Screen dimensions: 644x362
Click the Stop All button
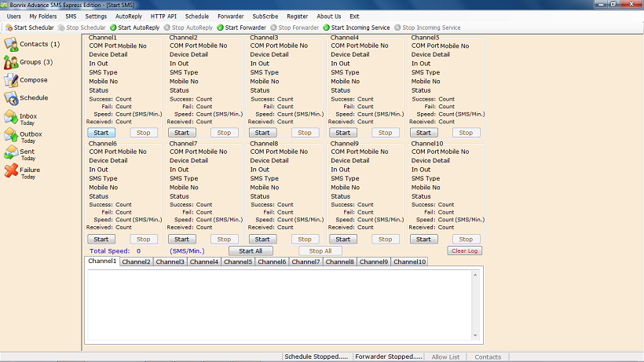click(320, 250)
